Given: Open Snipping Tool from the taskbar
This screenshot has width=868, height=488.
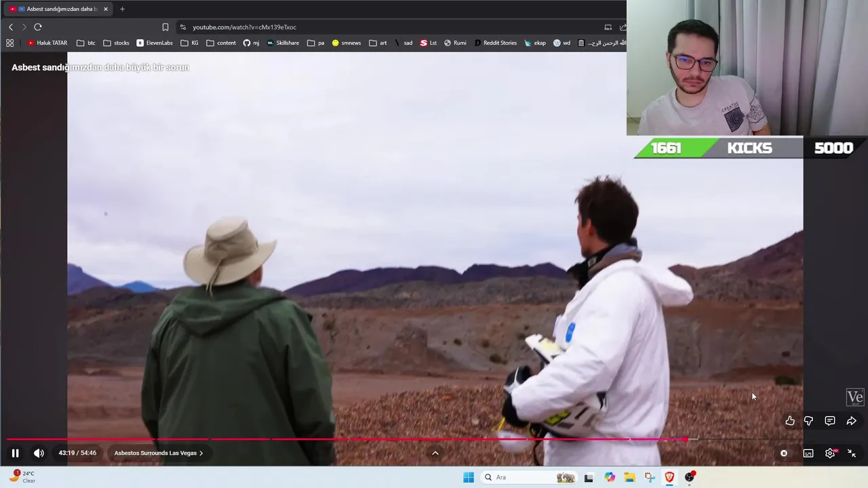Looking at the screenshot, I should click(650, 477).
